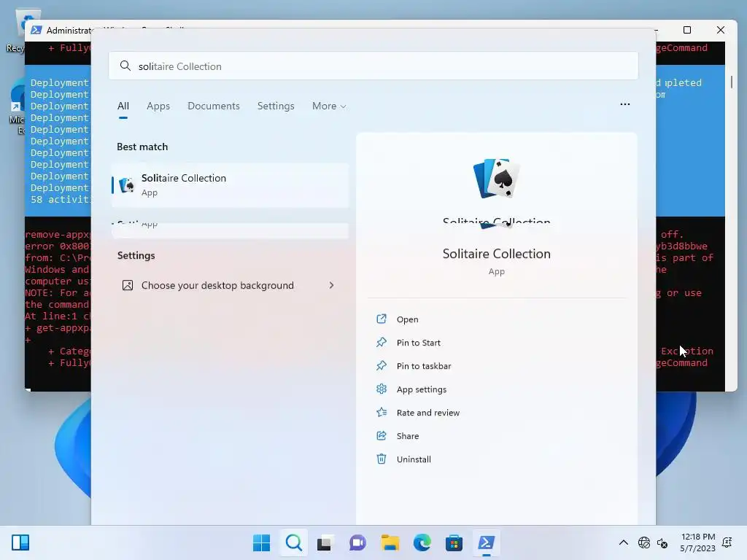This screenshot has width=747, height=560.
Task: Show hidden system tray icons
Action: click(623, 542)
